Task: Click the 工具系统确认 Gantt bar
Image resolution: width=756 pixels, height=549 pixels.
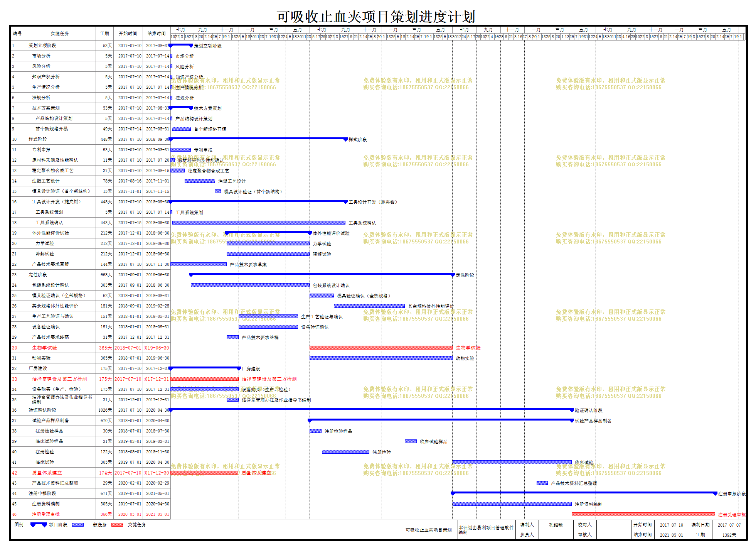Action: coord(259,223)
